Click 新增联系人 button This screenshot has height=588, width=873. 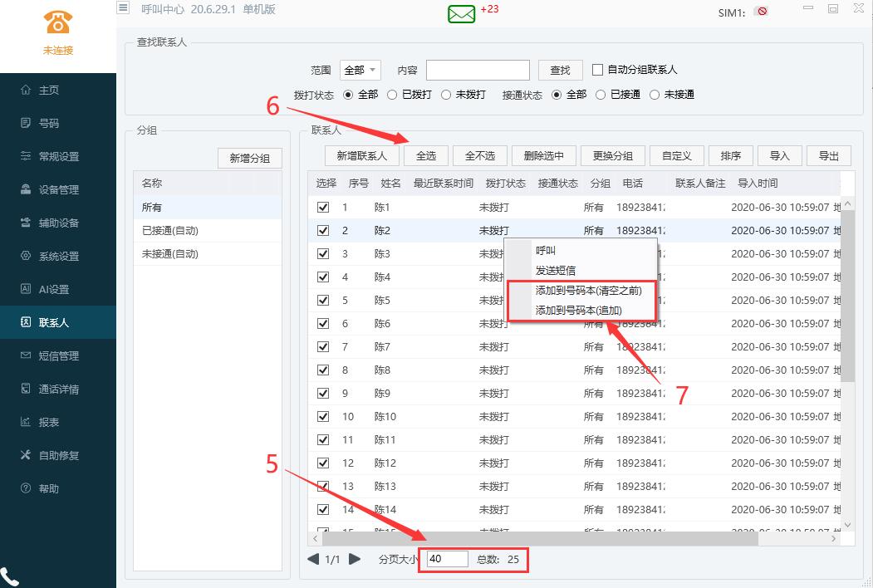(x=362, y=156)
